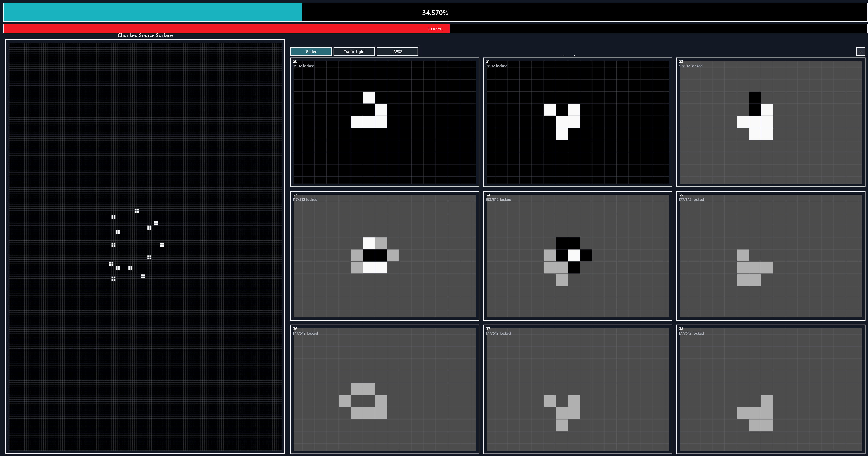Click the red 51.677% progress bar
868x456 pixels.
(435, 29)
